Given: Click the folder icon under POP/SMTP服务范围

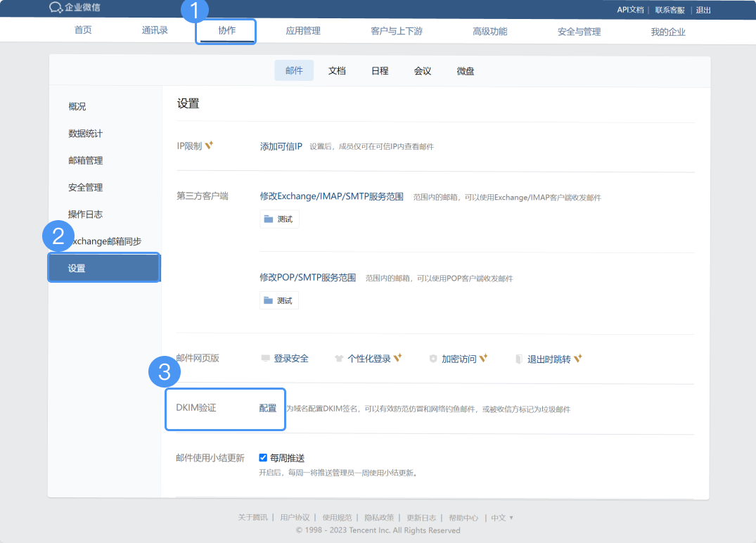Looking at the screenshot, I should point(268,301).
